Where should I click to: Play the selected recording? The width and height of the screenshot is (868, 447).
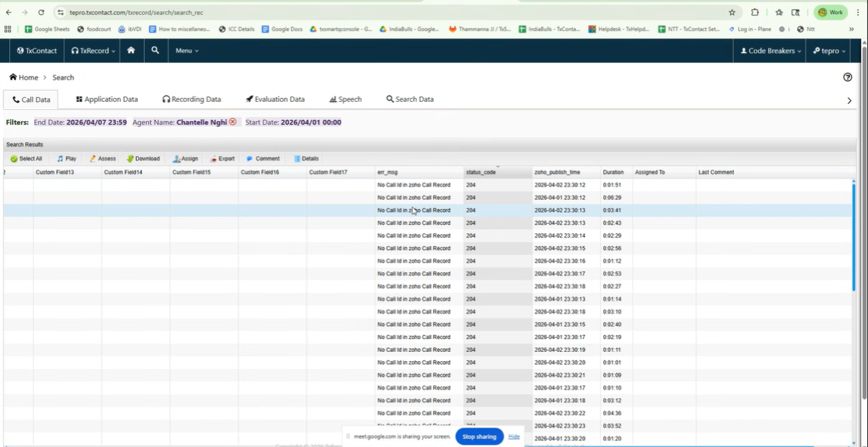coord(66,159)
